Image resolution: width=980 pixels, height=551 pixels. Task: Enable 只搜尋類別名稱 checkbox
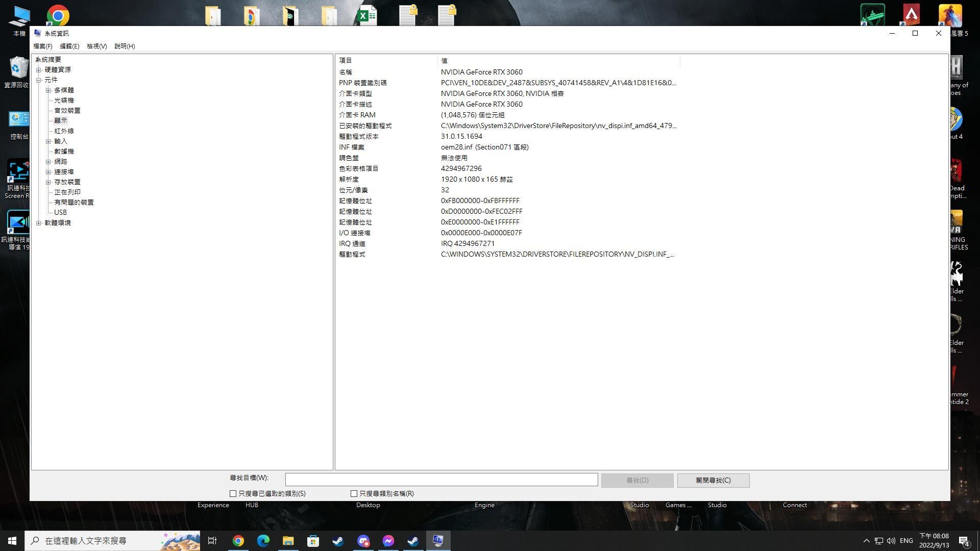pos(354,494)
